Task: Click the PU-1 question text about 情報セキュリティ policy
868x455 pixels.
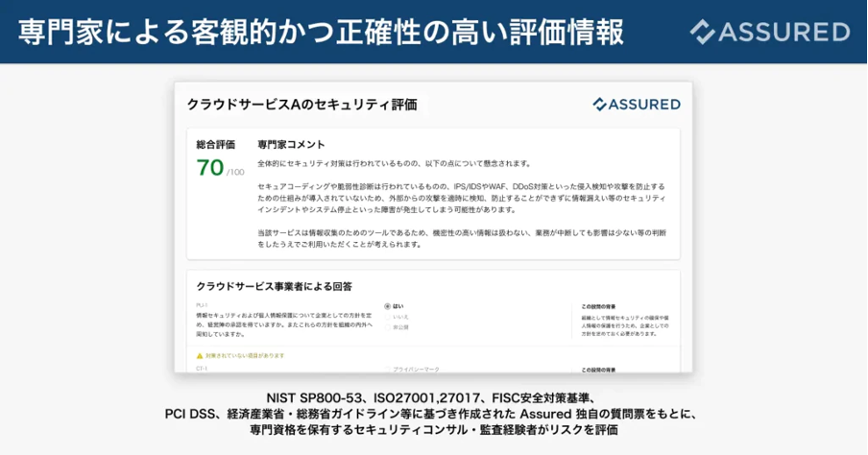Action: (x=284, y=324)
